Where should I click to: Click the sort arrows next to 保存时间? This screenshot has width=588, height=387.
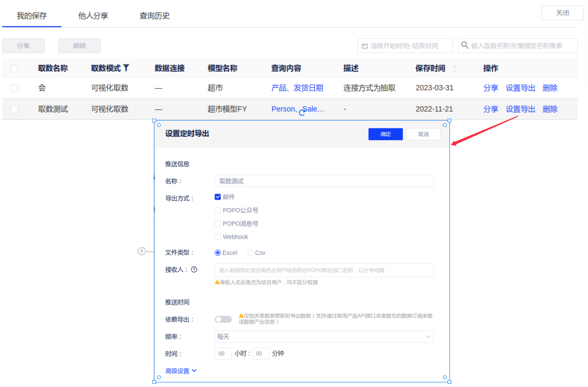(455, 69)
